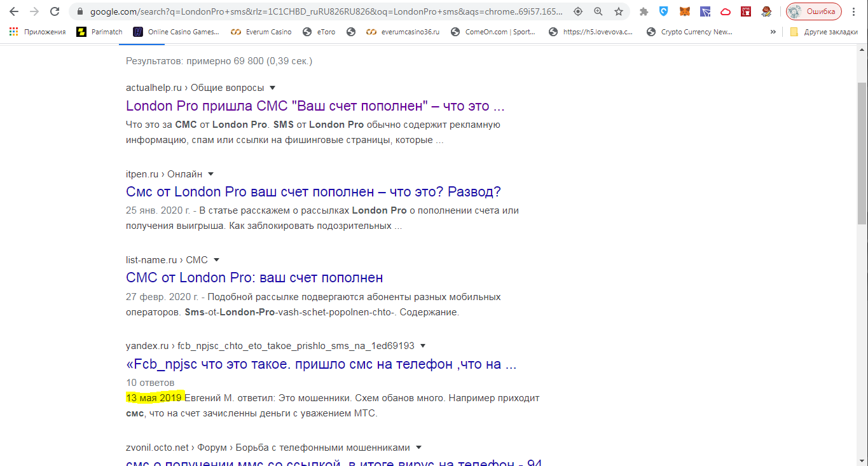Reload the current page
Image resolution: width=868 pixels, height=466 pixels.
[55, 11]
